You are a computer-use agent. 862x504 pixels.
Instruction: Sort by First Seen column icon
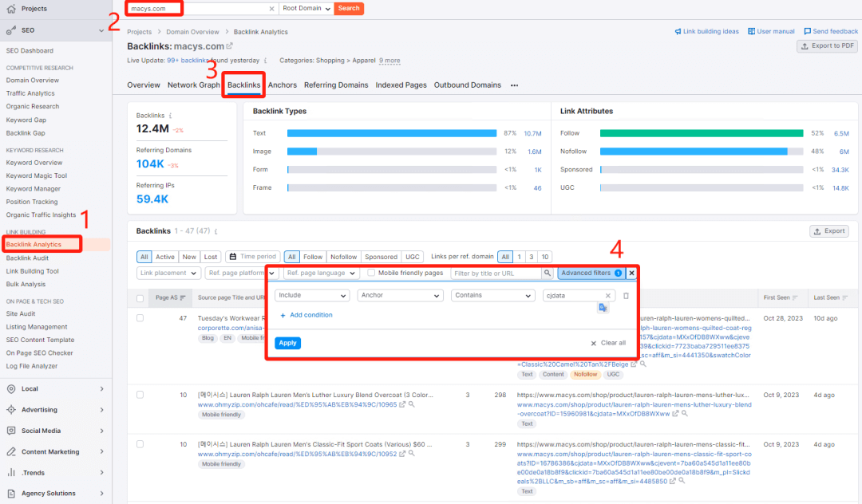pyautogui.click(x=795, y=297)
